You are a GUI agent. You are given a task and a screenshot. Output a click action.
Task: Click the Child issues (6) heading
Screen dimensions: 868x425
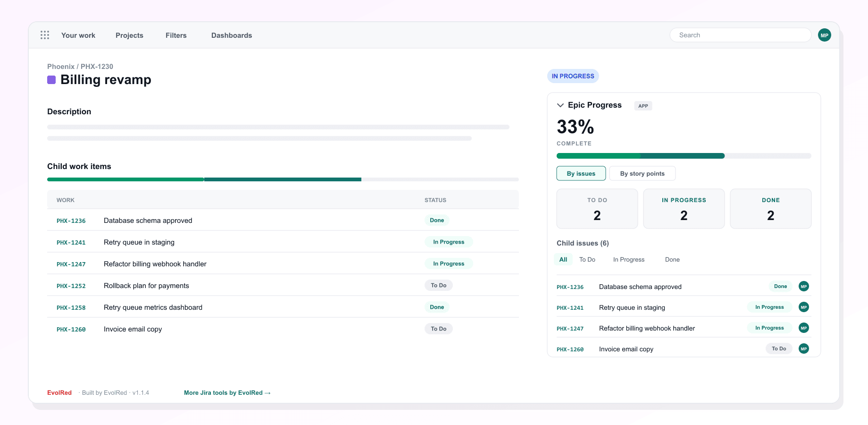pyautogui.click(x=583, y=243)
